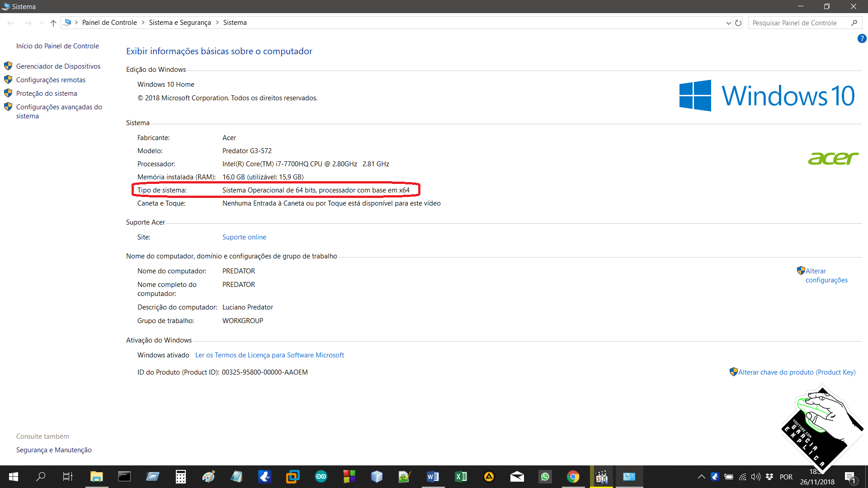Click Alterar chave do produto link
The width and height of the screenshot is (868, 488).
[x=797, y=372]
